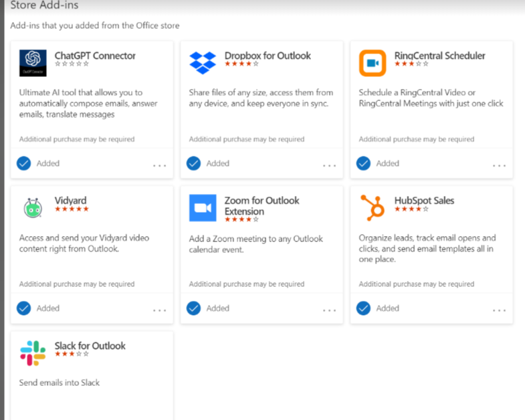Click 'Additional purchase may be required' under ChatGPT Connector
The height and width of the screenshot is (420, 525).
[77, 139]
